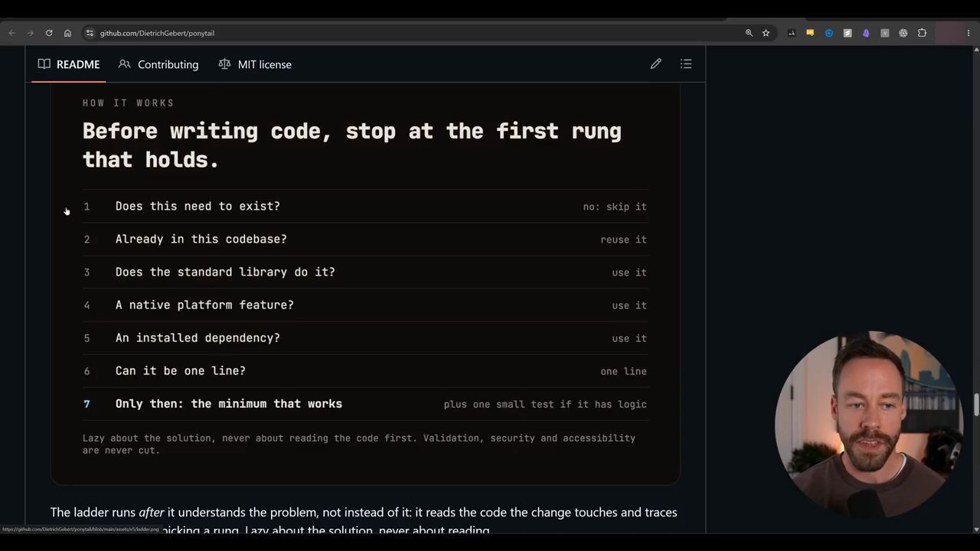
Task: Click "HOW IT WORKS" label
Action: tap(129, 103)
